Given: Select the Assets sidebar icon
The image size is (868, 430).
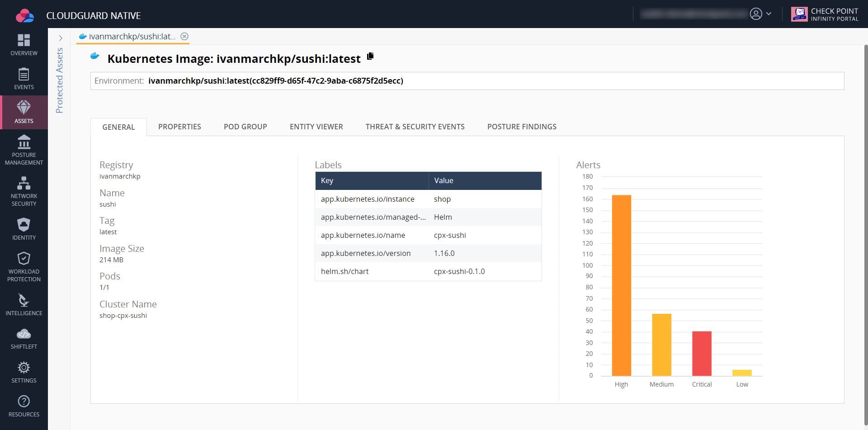Looking at the screenshot, I should (24, 107).
